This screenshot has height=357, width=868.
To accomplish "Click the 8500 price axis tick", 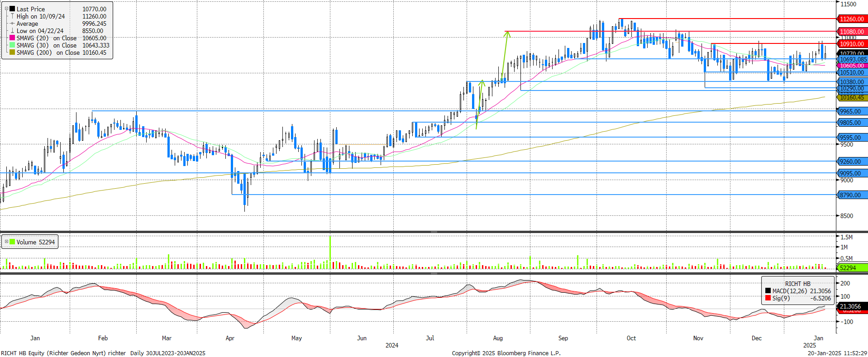I will (847, 216).
